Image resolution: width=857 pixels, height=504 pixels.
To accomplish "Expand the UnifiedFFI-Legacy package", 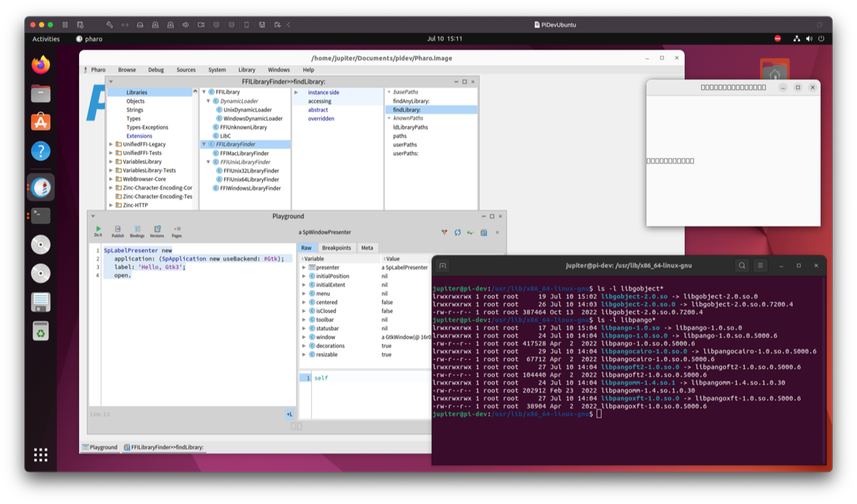I will pos(111,144).
